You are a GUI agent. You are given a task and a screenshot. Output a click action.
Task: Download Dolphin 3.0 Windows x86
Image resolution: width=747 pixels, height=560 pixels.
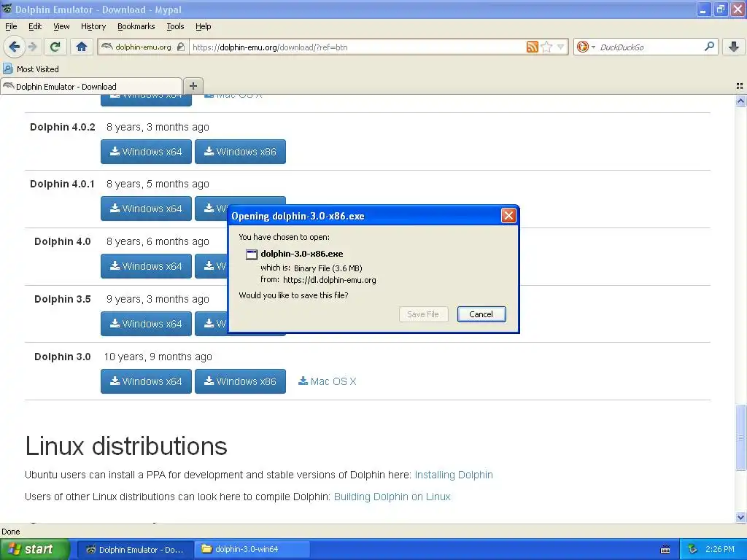pyautogui.click(x=240, y=381)
